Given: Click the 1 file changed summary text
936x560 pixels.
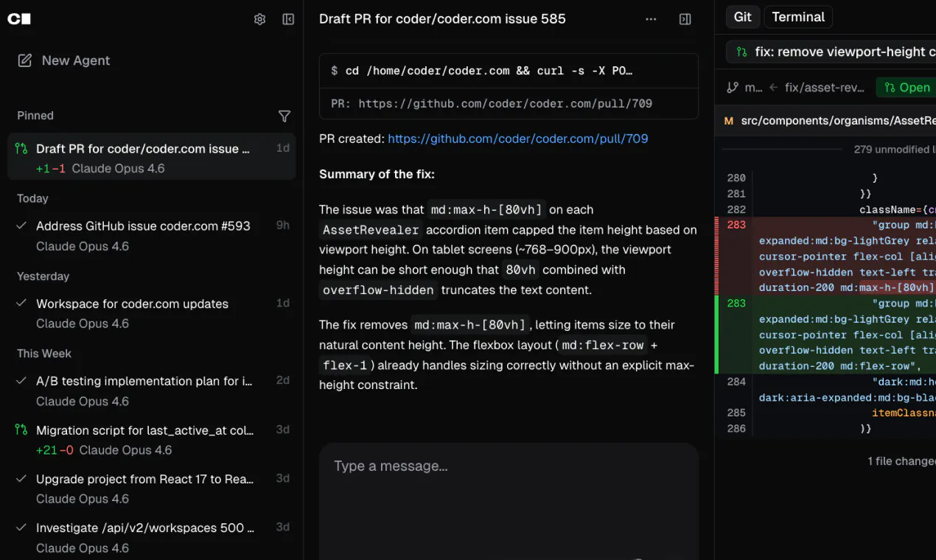Looking at the screenshot, I should pos(901,461).
